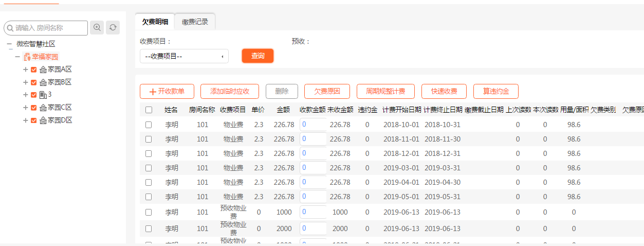Switch to the 缴费记录 tab
This screenshot has width=644, height=246.
[x=195, y=22]
